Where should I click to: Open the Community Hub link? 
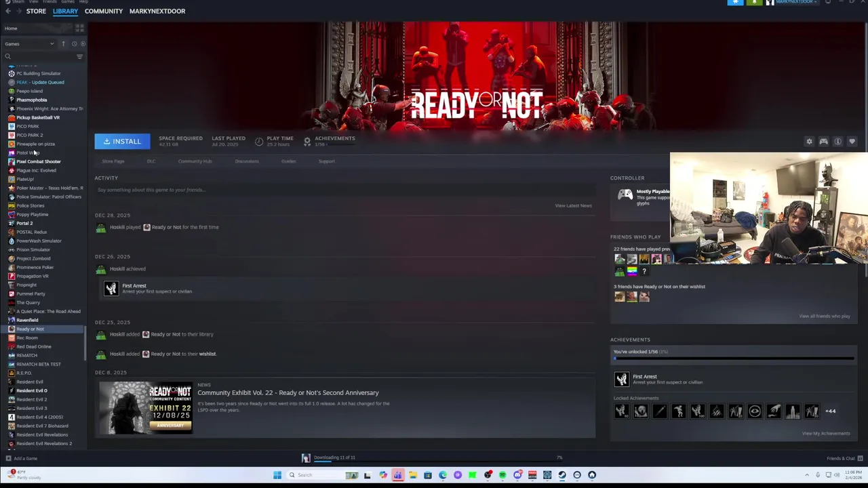[x=195, y=161]
